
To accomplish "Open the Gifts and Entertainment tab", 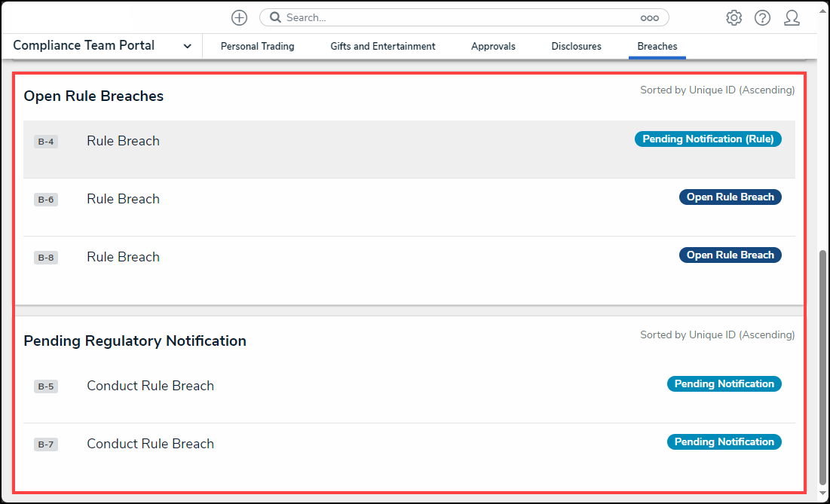I will [382, 47].
